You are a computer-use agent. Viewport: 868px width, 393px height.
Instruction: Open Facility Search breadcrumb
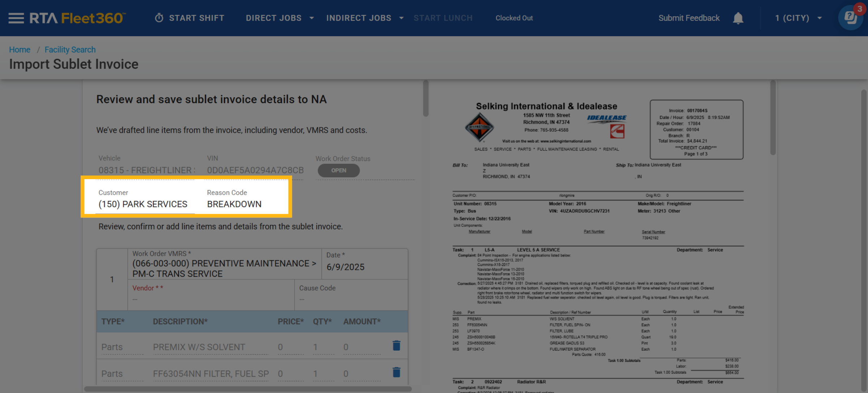point(70,50)
